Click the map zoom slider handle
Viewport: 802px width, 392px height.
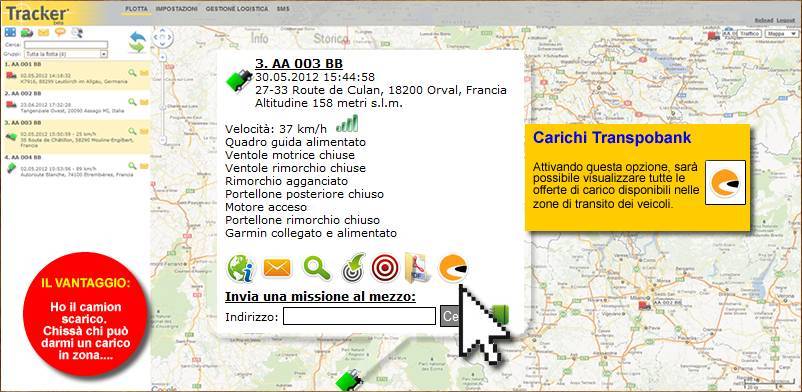[x=163, y=107]
